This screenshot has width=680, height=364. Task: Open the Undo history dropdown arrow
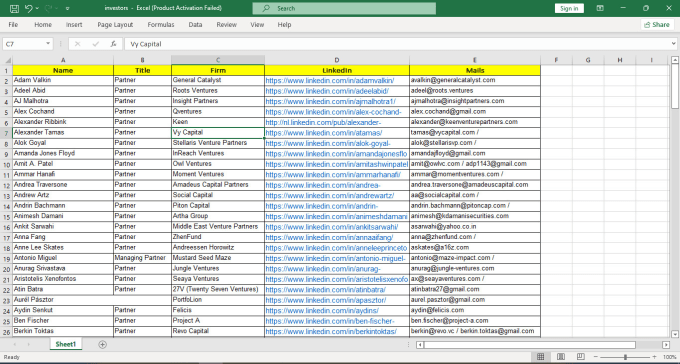pos(37,8)
